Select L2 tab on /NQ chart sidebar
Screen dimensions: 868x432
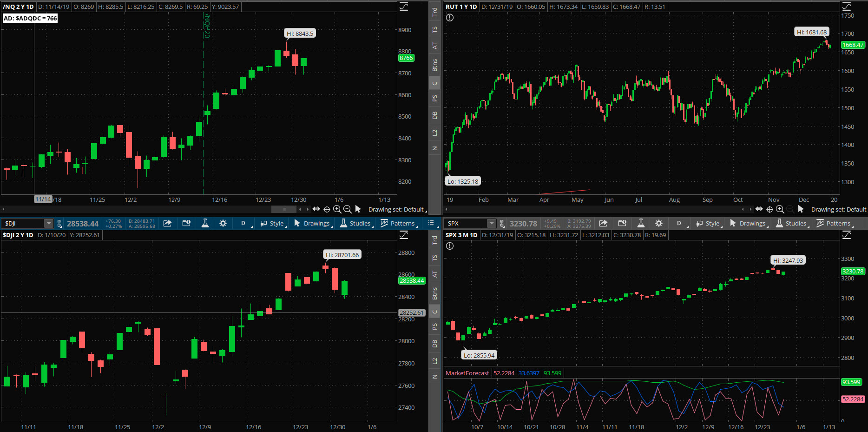[434, 133]
